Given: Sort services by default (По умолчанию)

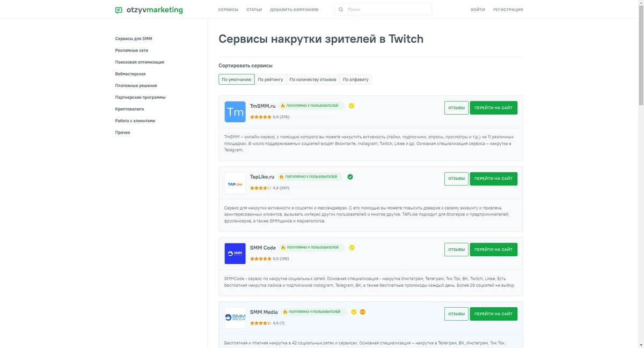Looking at the screenshot, I should click(237, 79).
